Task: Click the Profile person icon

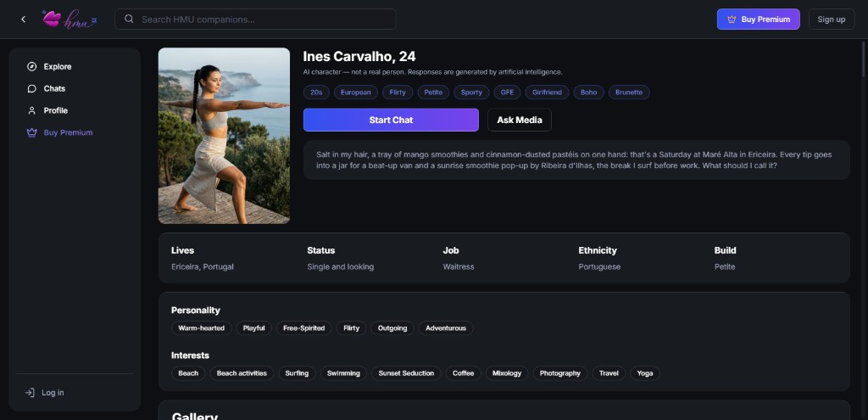Action: (31, 111)
